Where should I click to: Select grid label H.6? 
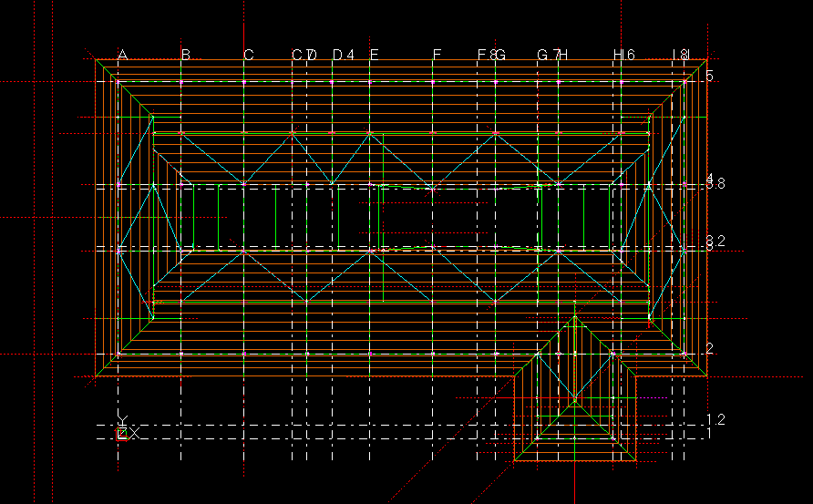click(623, 56)
